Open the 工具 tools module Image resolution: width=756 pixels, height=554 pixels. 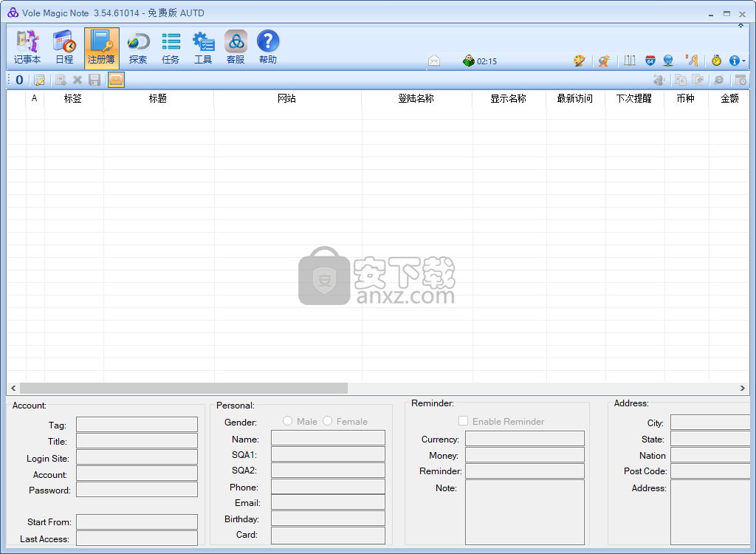tap(203, 48)
